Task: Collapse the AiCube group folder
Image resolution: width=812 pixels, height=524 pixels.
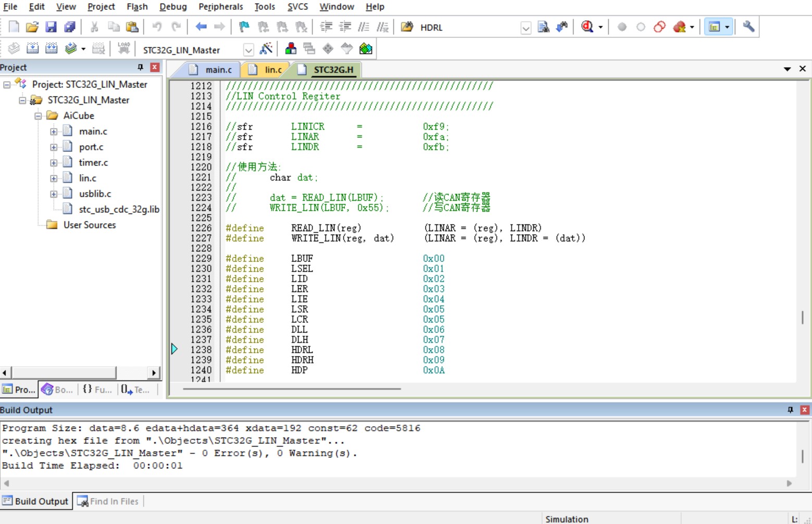Action: 38,116
